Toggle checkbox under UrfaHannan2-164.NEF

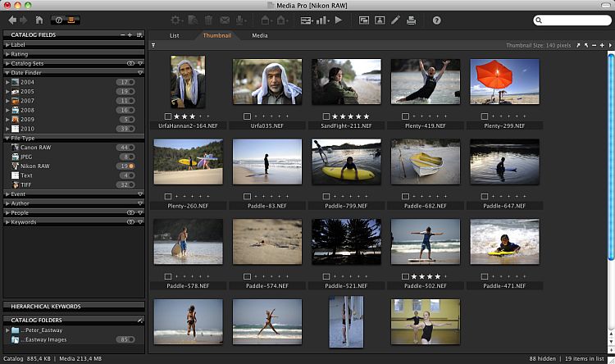(167, 116)
